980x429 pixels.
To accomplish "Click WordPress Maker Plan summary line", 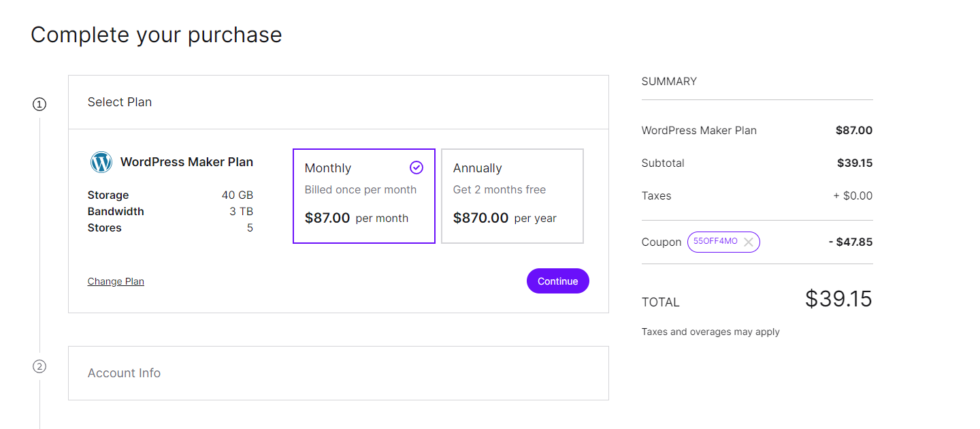I will (x=757, y=130).
